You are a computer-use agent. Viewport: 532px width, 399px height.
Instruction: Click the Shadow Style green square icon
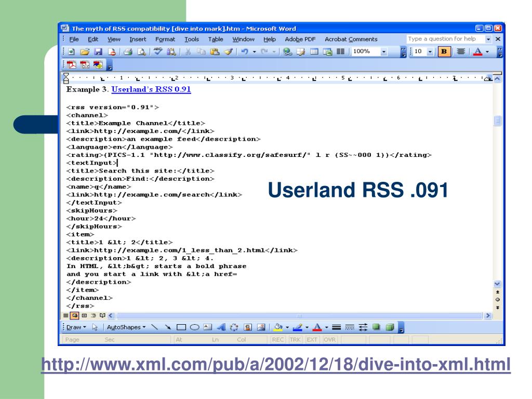tap(376, 327)
